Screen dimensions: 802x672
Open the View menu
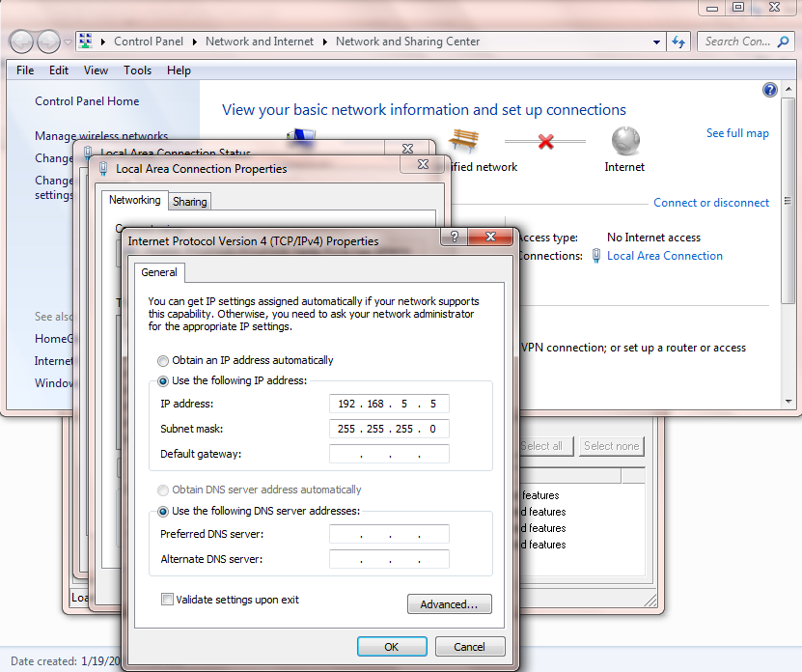[96, 70]
